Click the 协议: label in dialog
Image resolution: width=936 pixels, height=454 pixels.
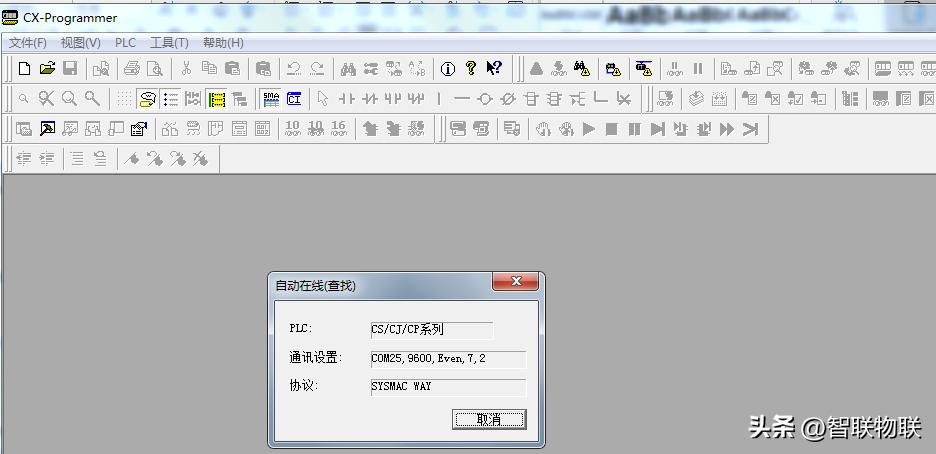pos(304,386)
